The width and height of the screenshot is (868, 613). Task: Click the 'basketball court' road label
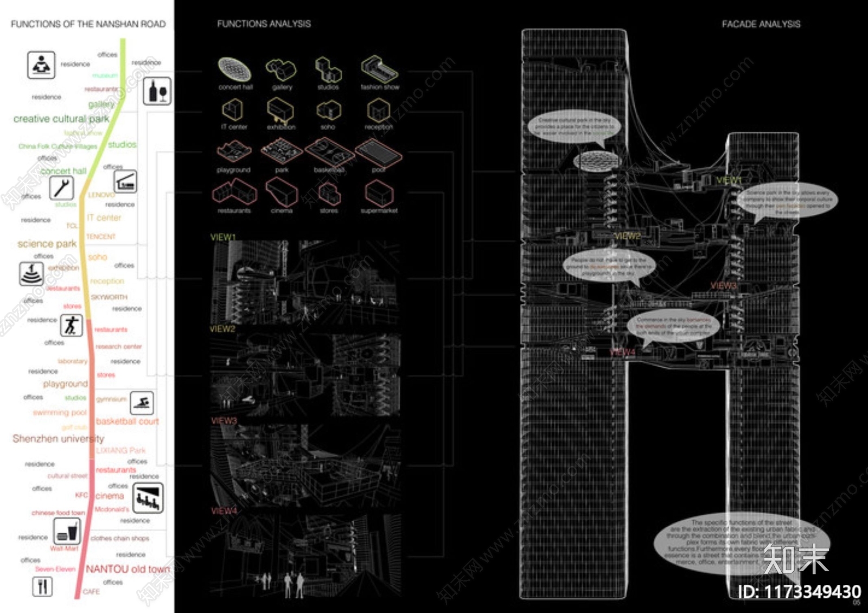127,421
